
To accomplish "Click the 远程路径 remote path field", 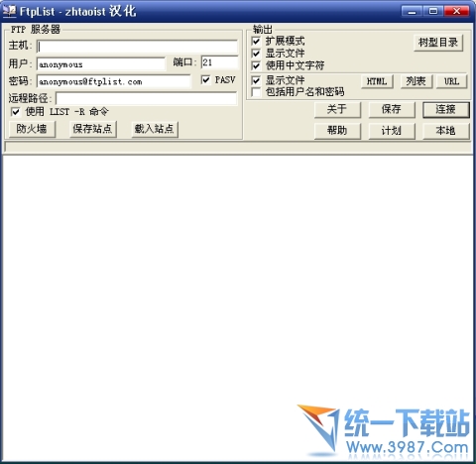I will coord(146,98).
